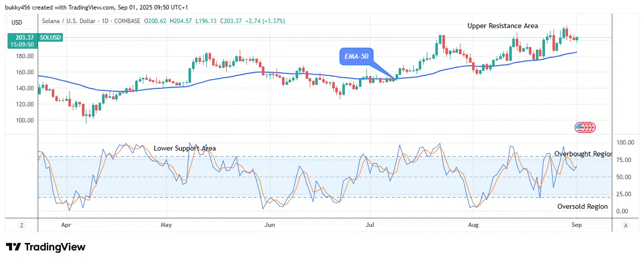
Task: Click the TradingView logo
Action: (46, 247)
